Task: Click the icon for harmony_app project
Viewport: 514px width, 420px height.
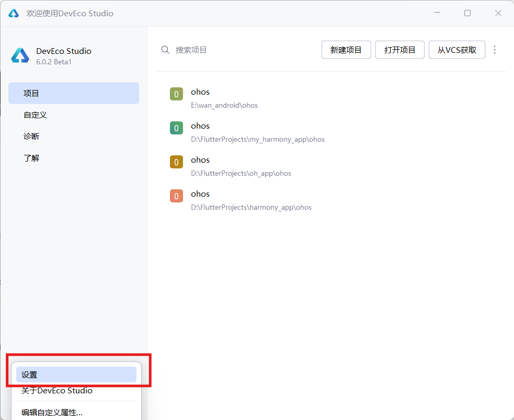Action: 176,196
